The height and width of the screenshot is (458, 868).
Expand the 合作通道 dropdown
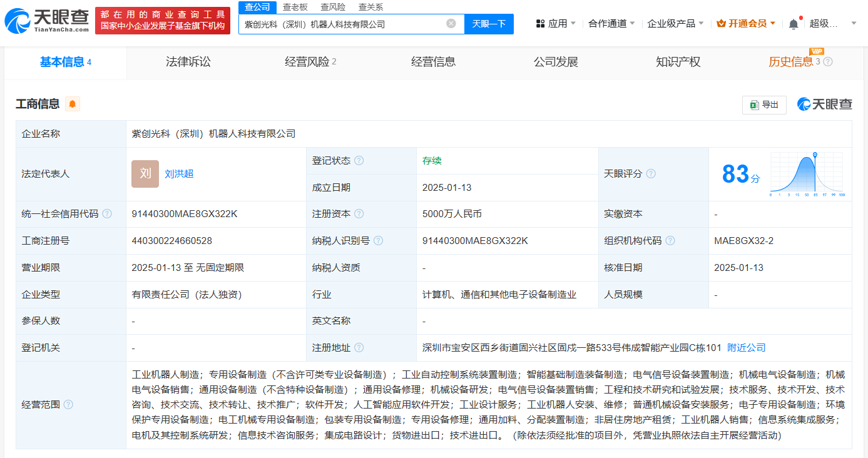click(611, 24)
